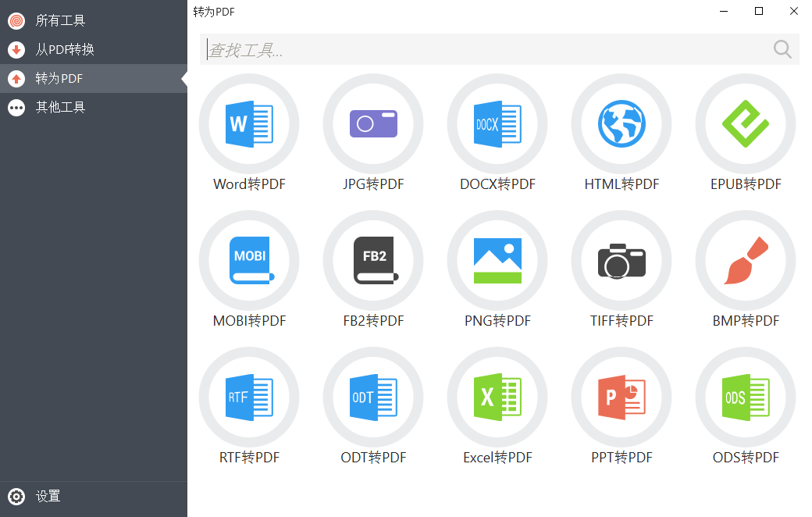Click the search magnifier icon
The image size is (812, 517).
point(782,49)
